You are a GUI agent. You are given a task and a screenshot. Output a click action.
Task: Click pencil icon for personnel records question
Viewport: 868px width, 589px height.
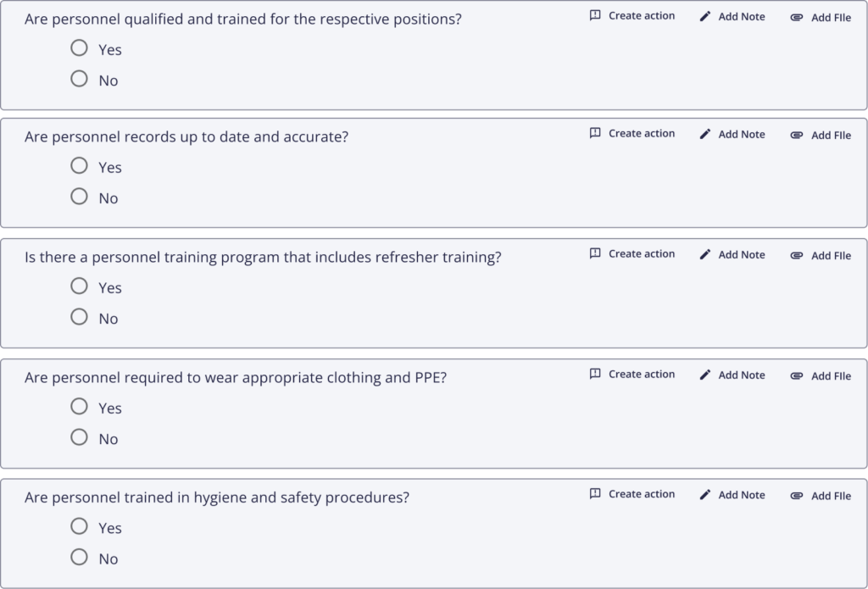click(704, 134)
